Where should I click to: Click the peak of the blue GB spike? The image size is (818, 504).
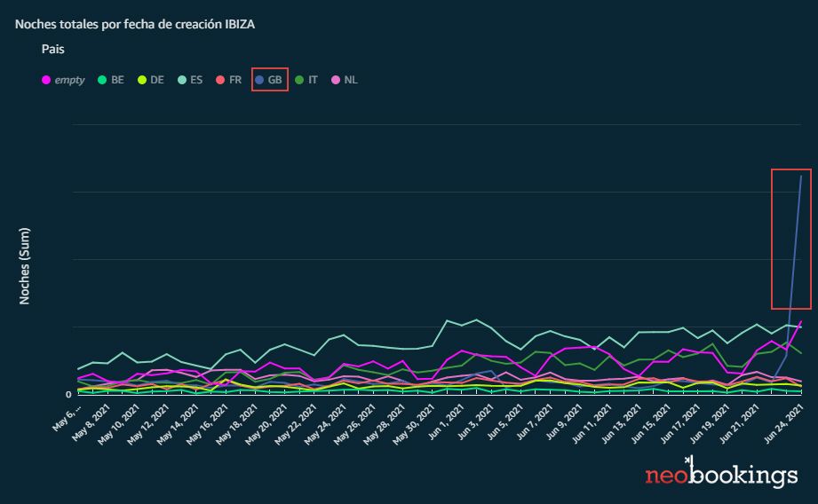[801, 176]
